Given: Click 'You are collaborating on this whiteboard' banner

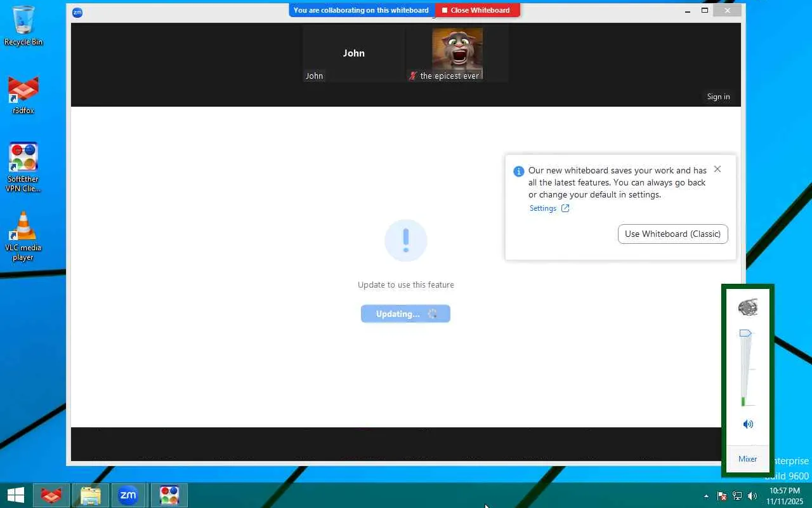Looking at the screenshot, I should (x=362, y=10).
